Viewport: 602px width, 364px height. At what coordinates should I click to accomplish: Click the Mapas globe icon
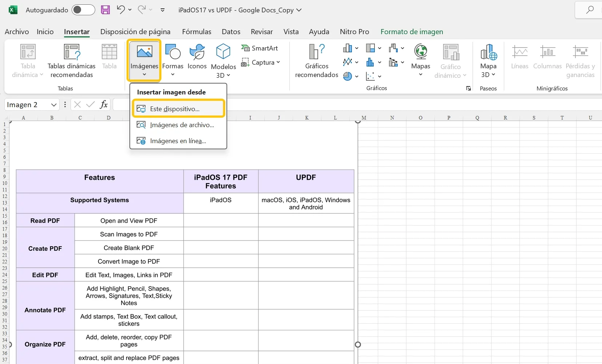421,51
